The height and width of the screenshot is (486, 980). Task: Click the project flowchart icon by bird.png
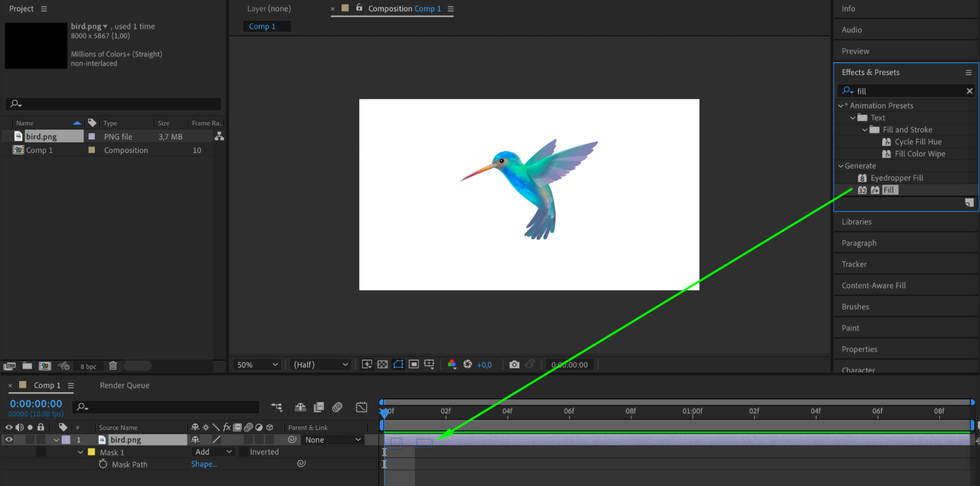(x=219, y=136)
